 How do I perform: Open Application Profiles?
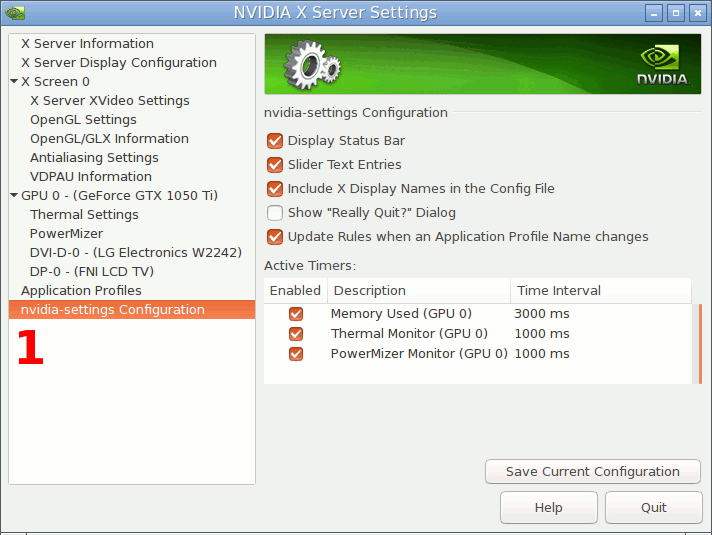click(x=81, y=291)
